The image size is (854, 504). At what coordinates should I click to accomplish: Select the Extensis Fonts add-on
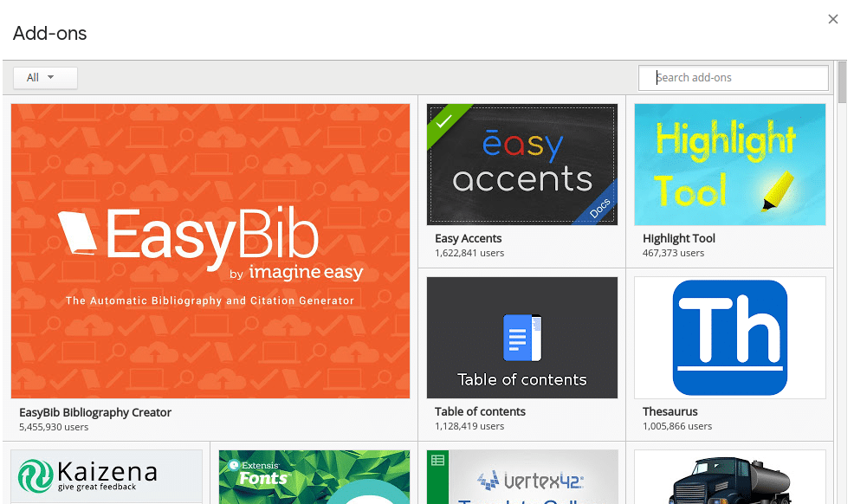(314, 476)
